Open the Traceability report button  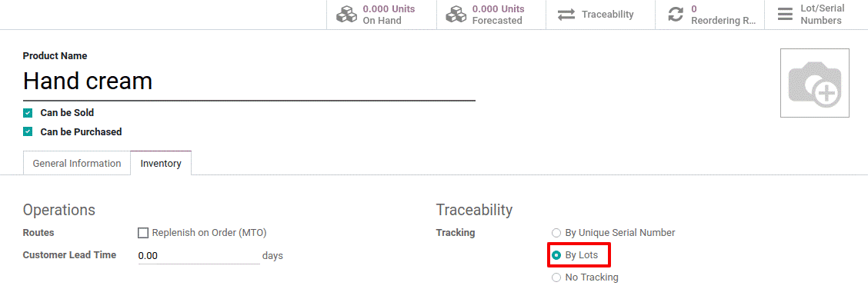[601, 15]
